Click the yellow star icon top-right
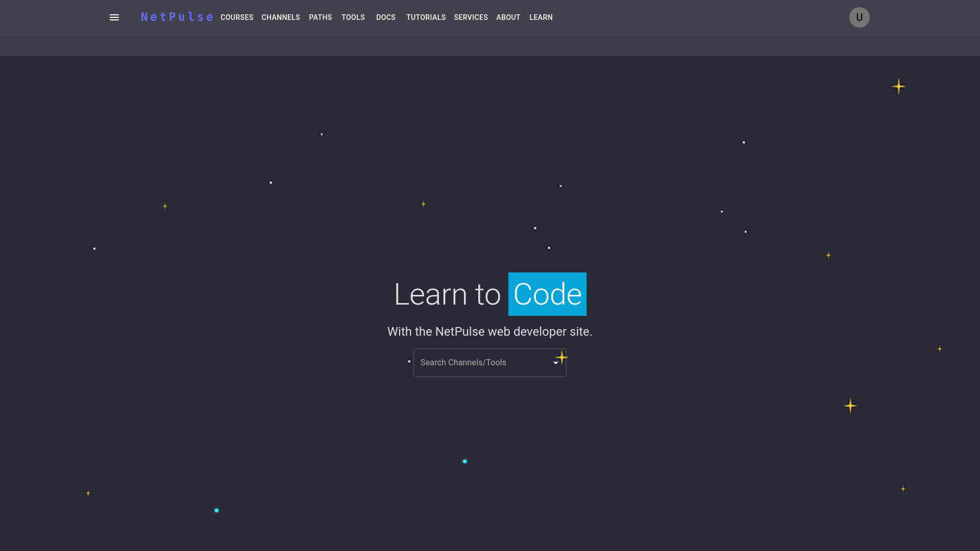The image size is (980, 551). (898, 86)
